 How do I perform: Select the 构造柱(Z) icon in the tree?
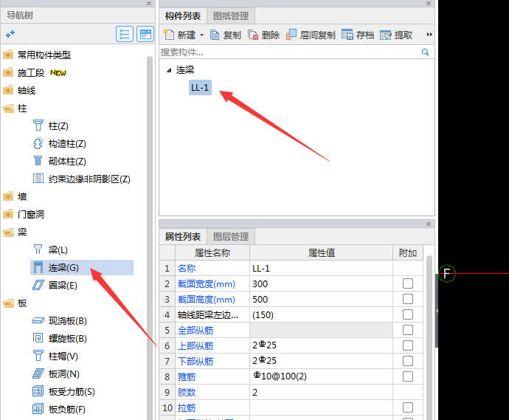(x=38, y=143)
